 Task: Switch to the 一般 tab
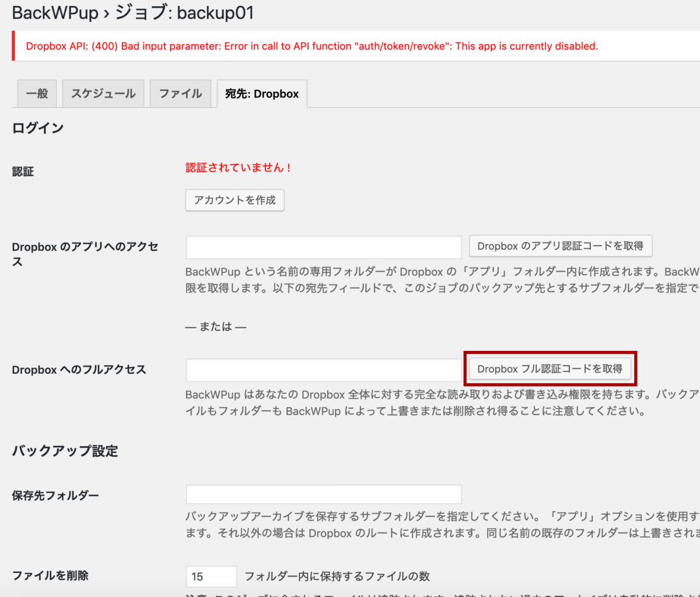36,93
